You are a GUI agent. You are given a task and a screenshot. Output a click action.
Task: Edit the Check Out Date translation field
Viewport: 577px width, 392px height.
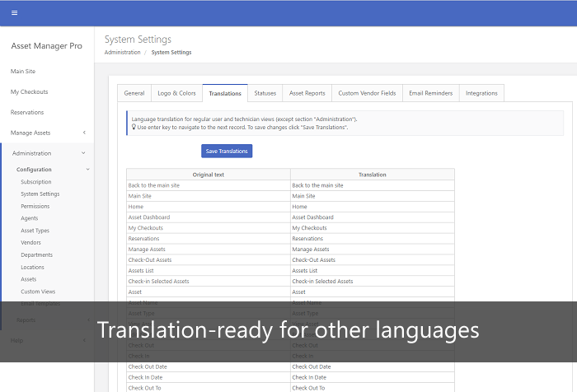click(x=373, y=367)
